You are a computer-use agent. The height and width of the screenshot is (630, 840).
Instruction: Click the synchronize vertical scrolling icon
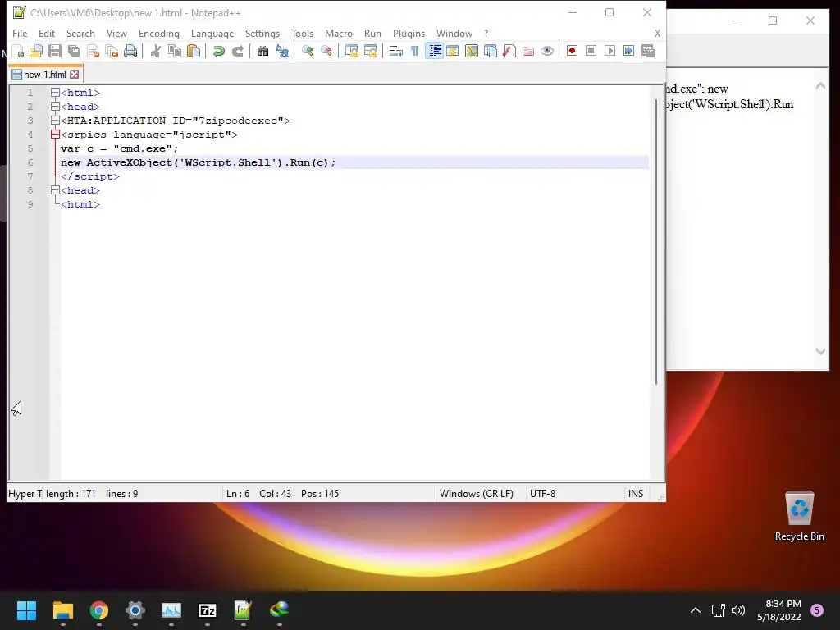coord(351,51)
